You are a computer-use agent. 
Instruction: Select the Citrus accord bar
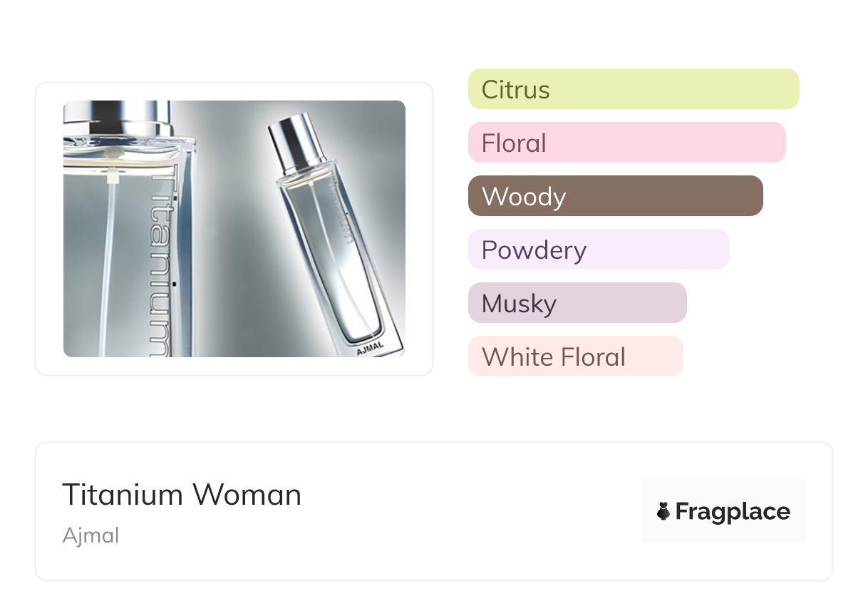click(x=634, y=89)
